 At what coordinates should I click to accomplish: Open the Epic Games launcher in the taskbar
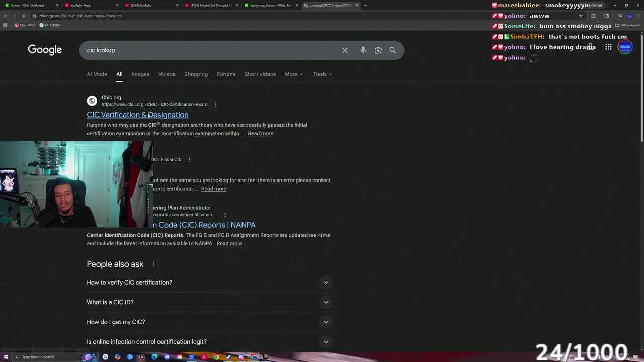tap(265, 357)
